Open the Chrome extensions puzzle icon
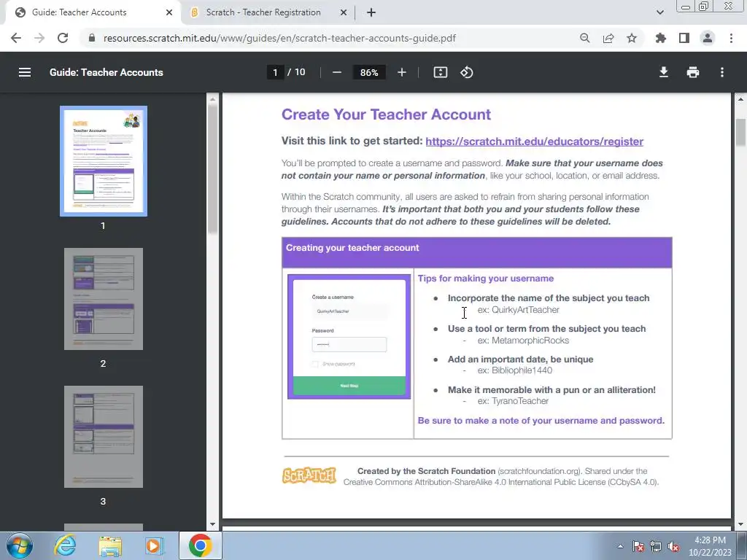This screenshot has height=560, width=747. (660, 38)
